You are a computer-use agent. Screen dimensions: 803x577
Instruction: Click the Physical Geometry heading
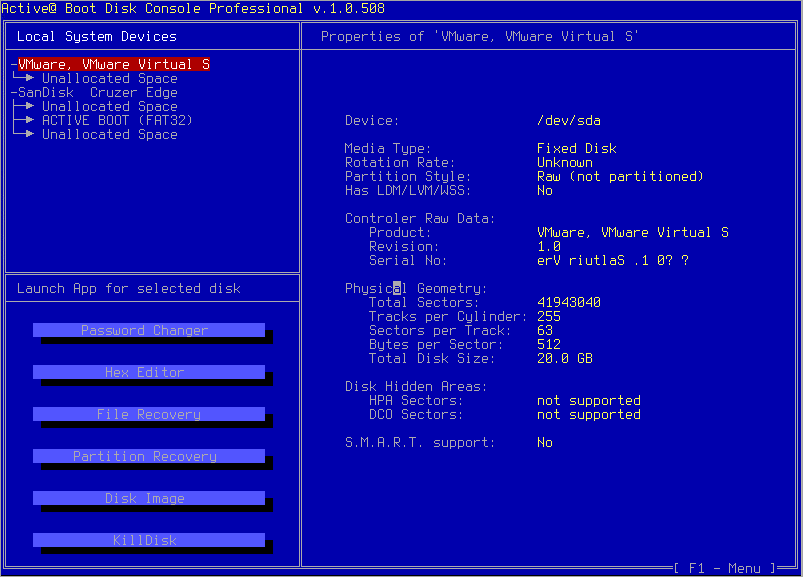tap(416, 289)
